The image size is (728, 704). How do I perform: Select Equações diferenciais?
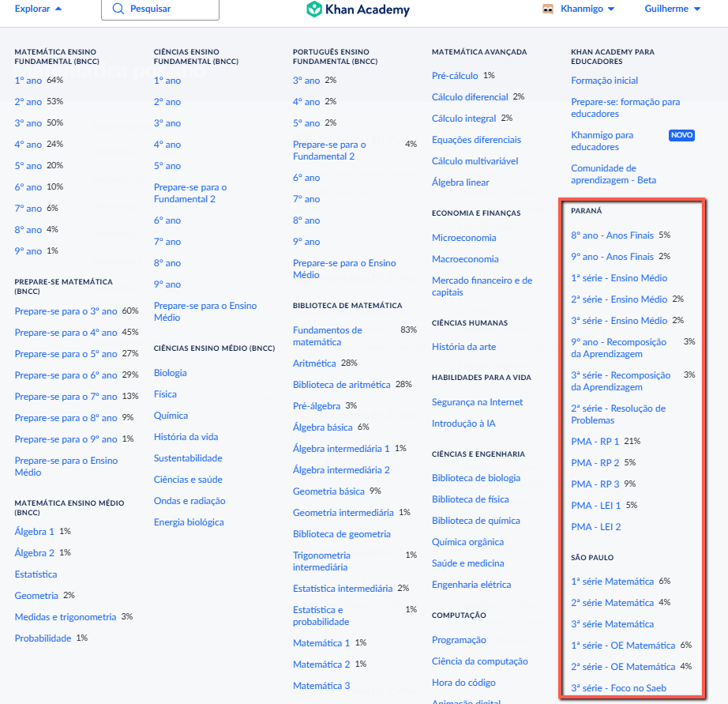tap(476, 140)
